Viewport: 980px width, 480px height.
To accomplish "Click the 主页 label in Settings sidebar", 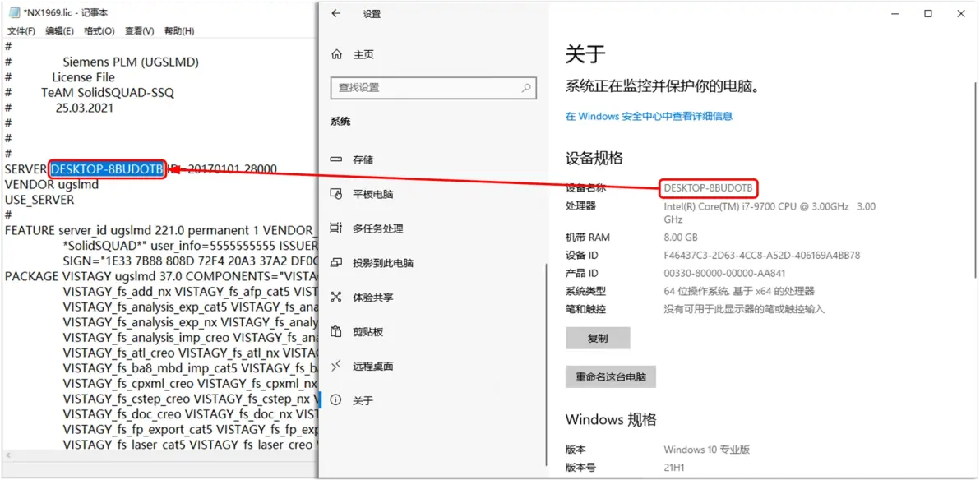I will click(x=363, y=55).
